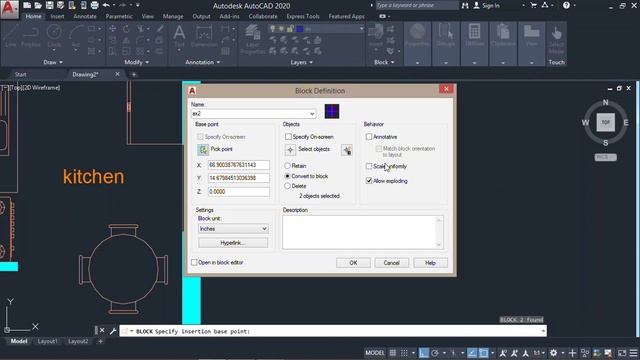The width and height of the screenshot is (640, 360).
Task: Enable Specify On-screen under Objects
Action: (288, 137)
